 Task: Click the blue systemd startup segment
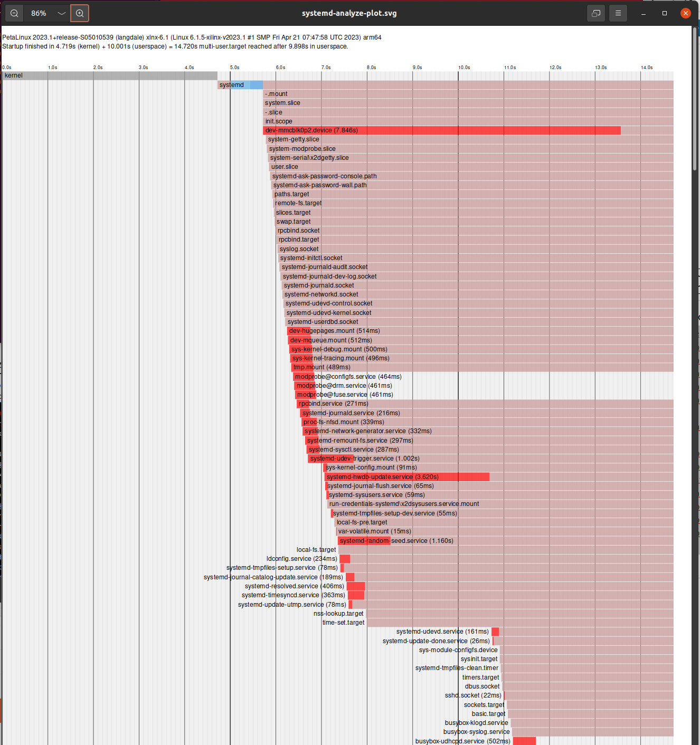[256, 85]
